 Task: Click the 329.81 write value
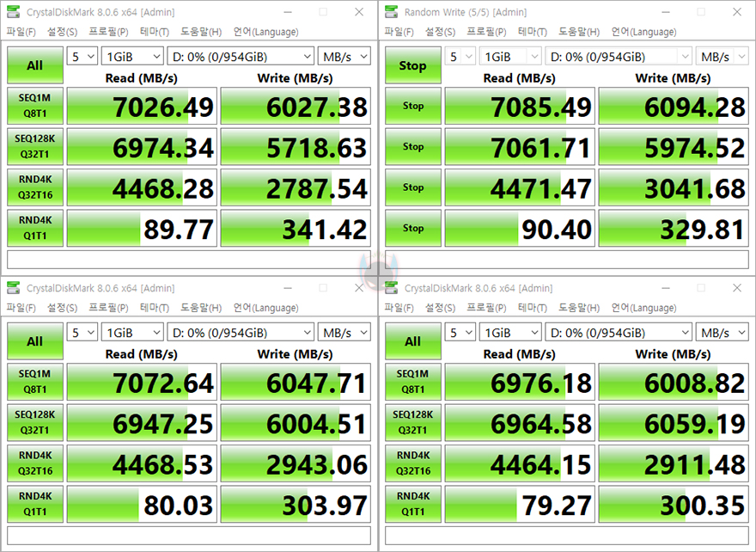(703, 230)
